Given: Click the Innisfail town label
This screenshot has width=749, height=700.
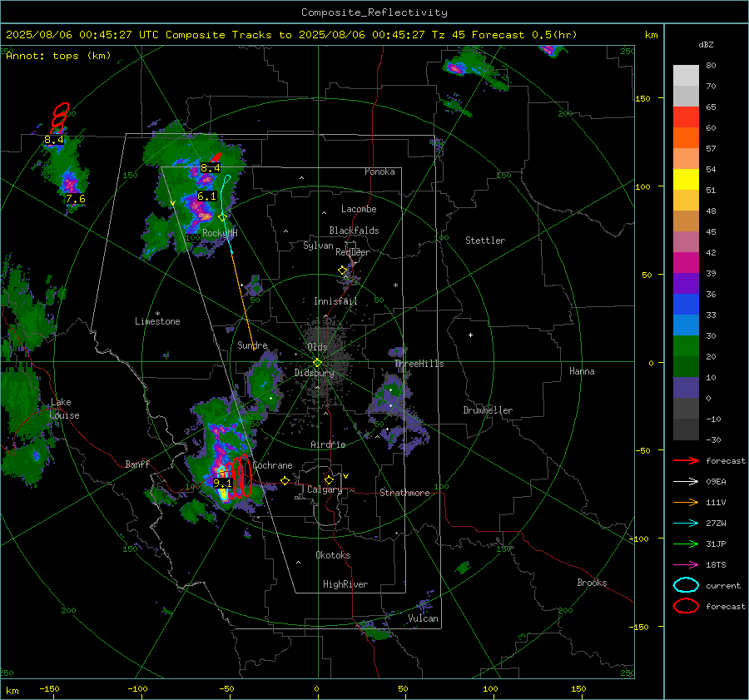Looking at the screenshot, I should click(x=335, y=301).
